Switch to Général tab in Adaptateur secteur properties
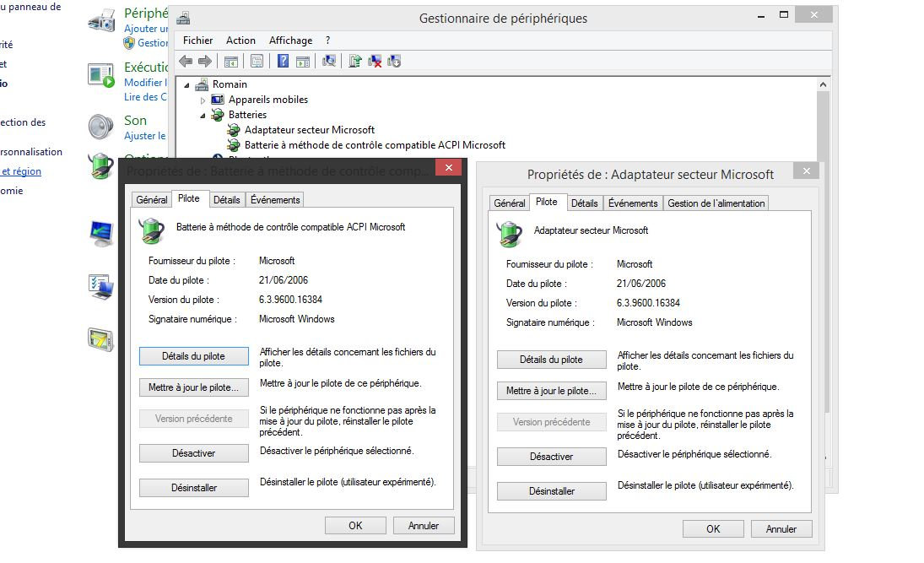The height and width of the screenshot is (563, 924). pos(509,203)
